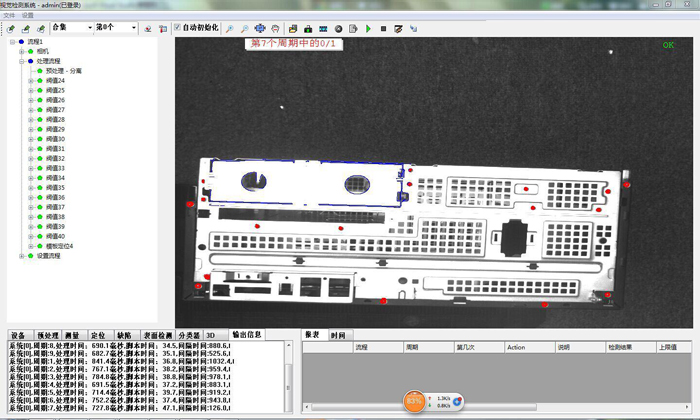This screenshot has width=700, height=420.
Task: Open the 文件 menu
Action: pos(9,16)
